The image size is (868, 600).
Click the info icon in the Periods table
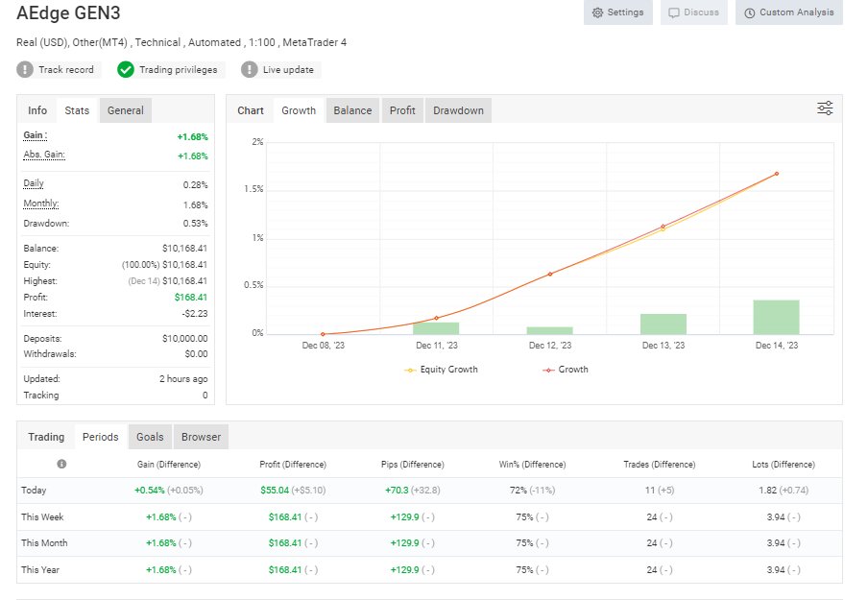[61, 464]
